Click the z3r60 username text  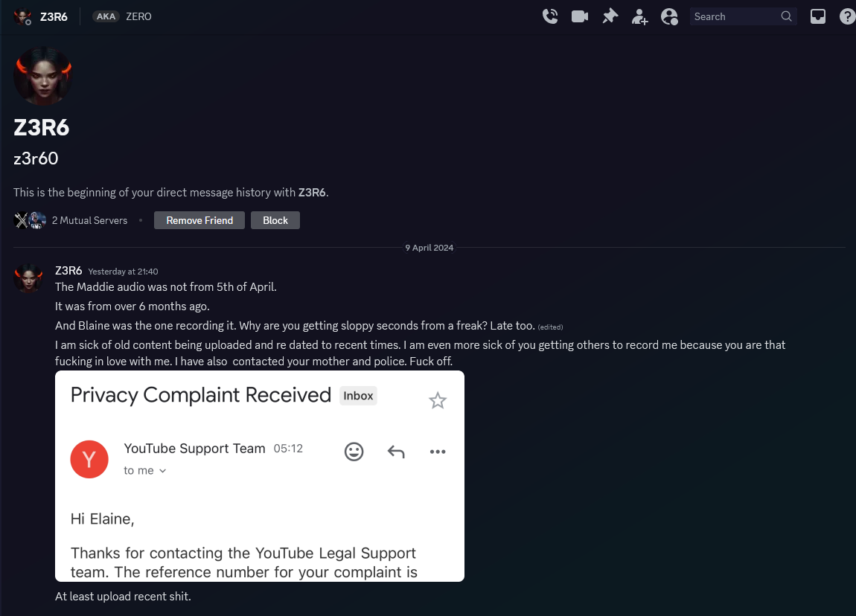click(x=36, y=158)
